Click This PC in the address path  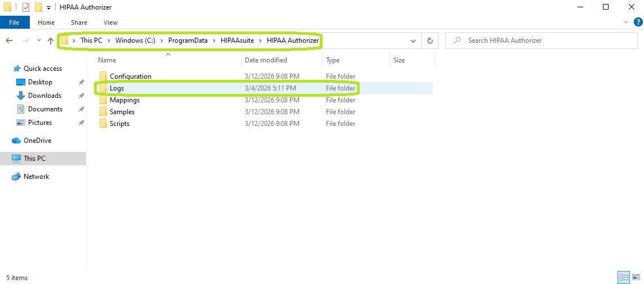[91, 40]
